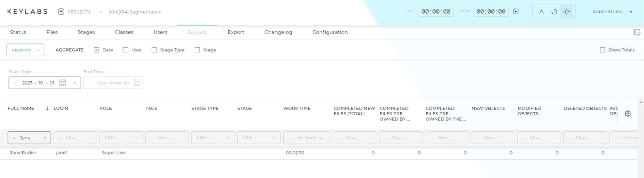Open the Changelog tab
The image size is (644, 178).
[278, 32]
